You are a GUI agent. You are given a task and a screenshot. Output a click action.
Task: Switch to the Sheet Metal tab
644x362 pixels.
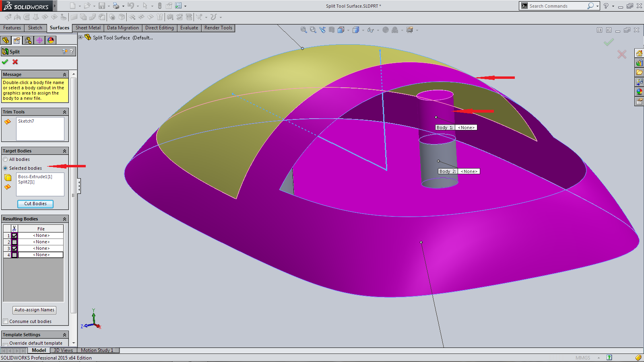(88, 28)
